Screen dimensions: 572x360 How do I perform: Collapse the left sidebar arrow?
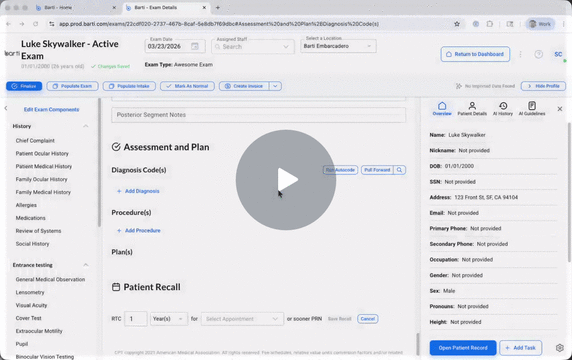(5, 108)
